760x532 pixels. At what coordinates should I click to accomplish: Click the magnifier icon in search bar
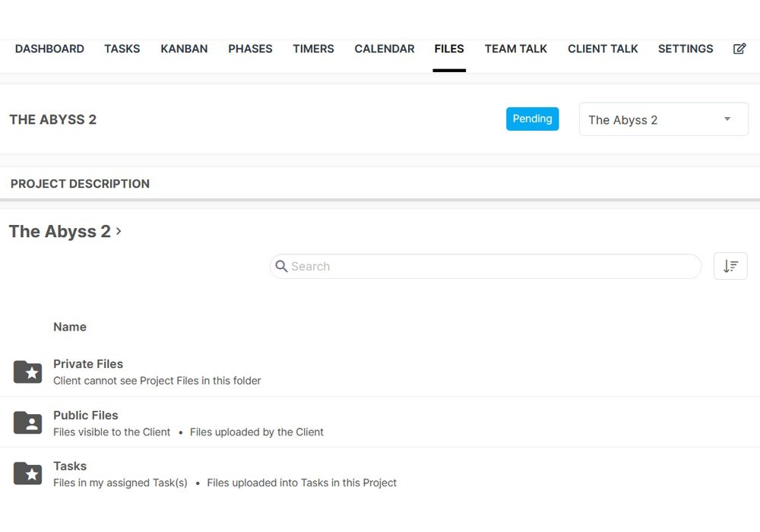[281, 266]
